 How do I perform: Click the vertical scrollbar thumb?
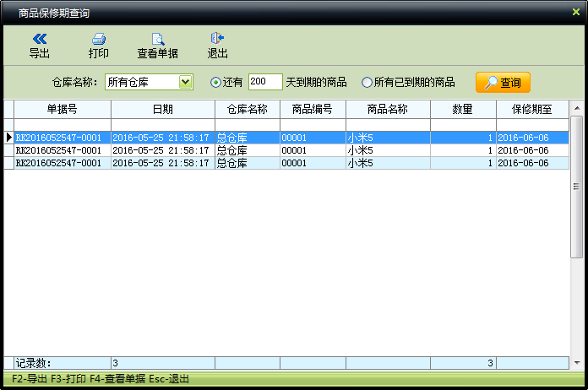[577, 187]
